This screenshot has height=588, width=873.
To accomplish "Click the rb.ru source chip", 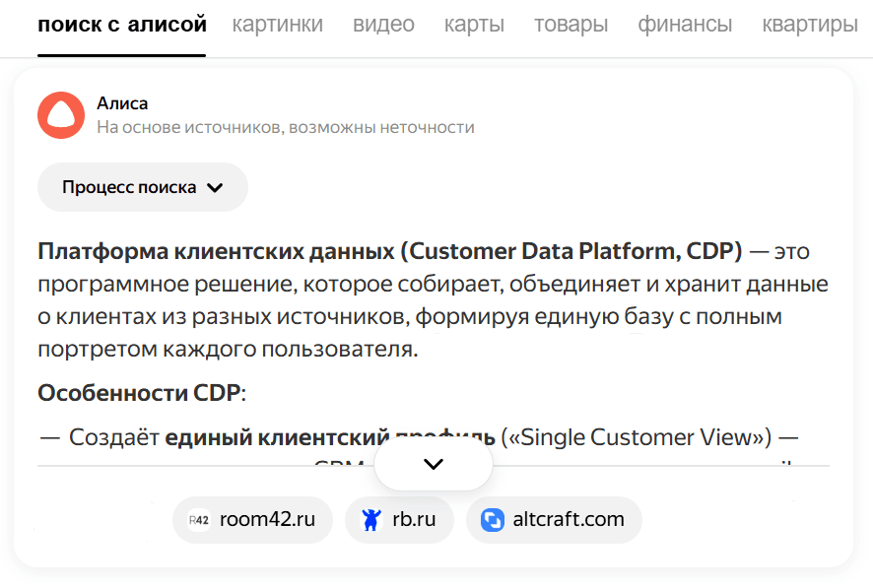I will [399, 520].
